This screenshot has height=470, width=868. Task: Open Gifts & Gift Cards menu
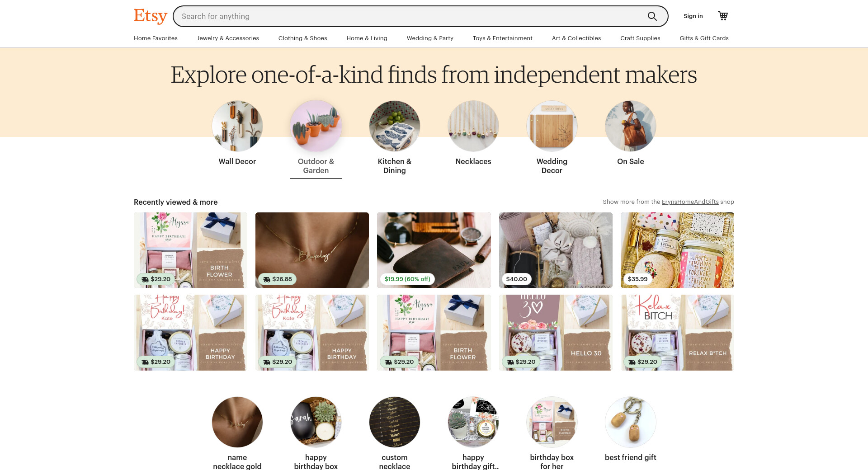pyautogui.click(x=704, y=38)
